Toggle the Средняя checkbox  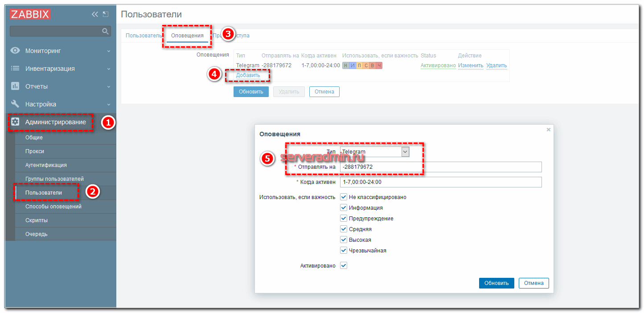(x=344, y=229)
